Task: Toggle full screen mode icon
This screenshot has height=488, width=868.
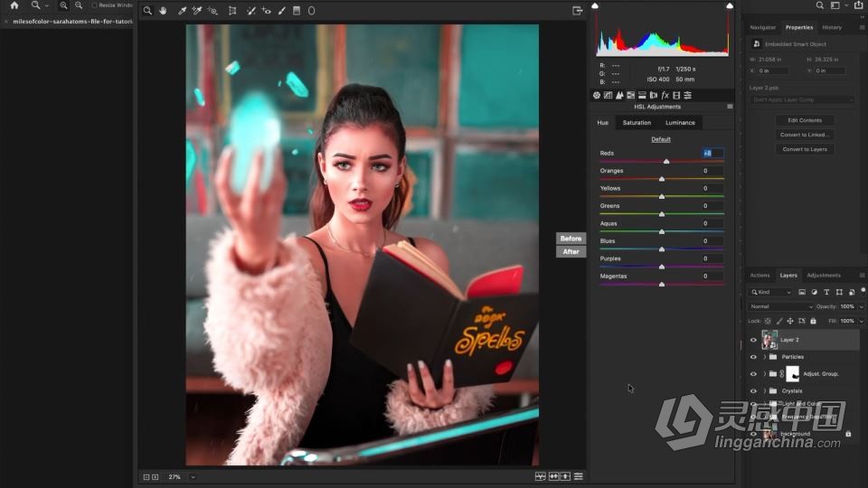Action: (x=578, y=11)
